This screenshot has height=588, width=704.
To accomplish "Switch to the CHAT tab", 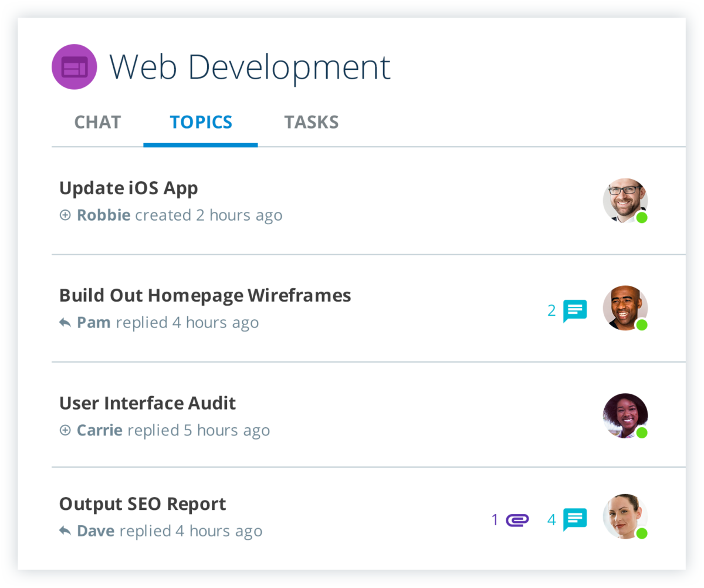I will click(x=97, y=122).
